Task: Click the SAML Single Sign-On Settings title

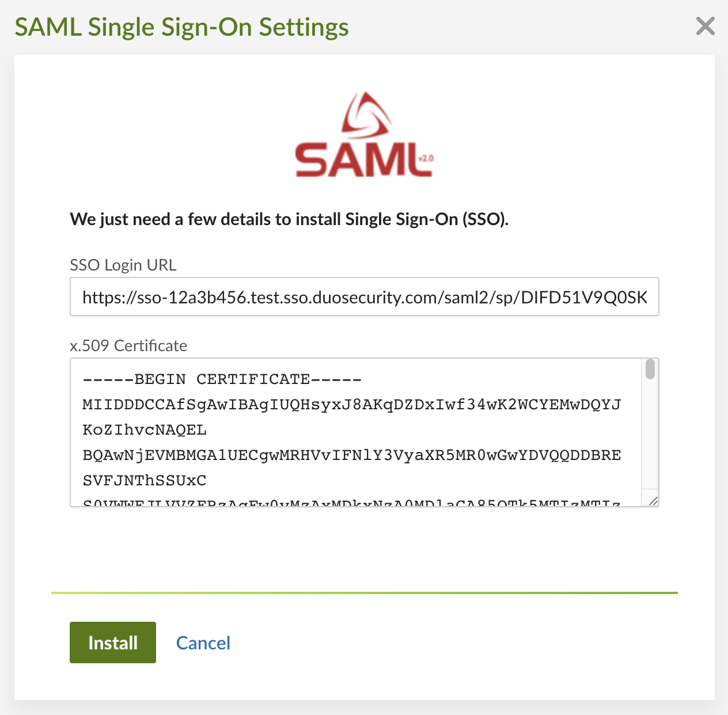Action: (181, 26)
